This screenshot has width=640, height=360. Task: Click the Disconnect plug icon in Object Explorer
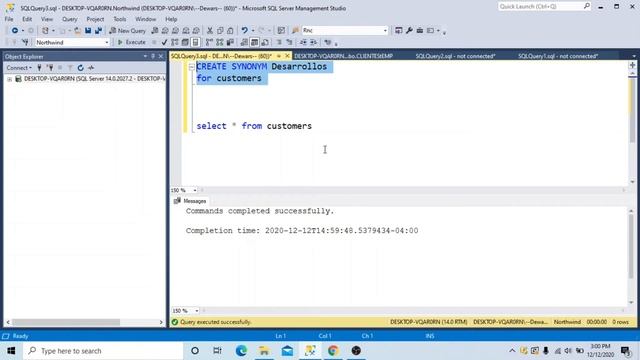click(x=50, y=68)
